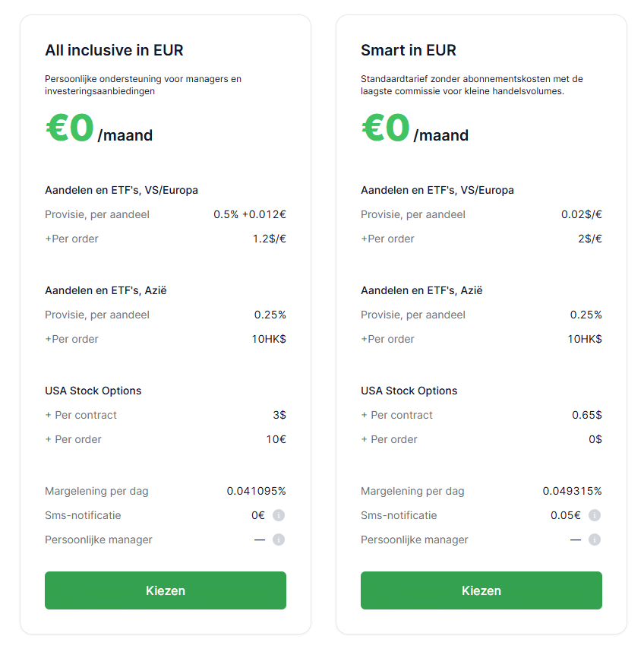Click the All inclusive in EUR heading

tap(114, 50)
